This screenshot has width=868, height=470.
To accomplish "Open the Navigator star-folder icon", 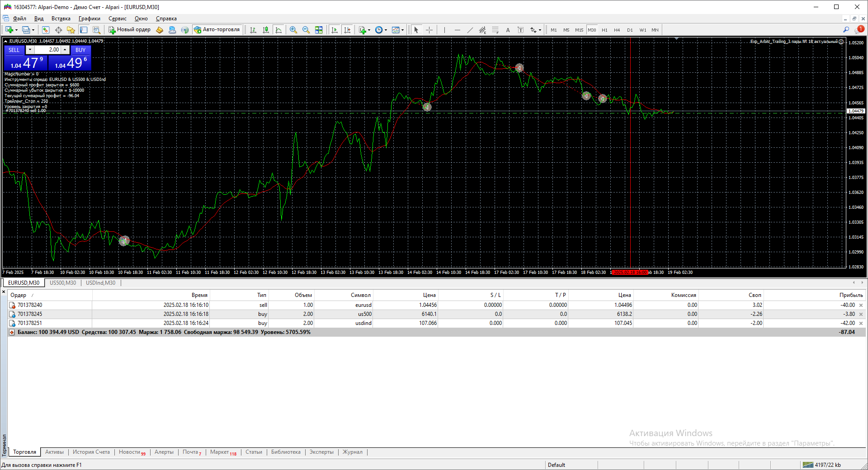I will pos(71,30).
